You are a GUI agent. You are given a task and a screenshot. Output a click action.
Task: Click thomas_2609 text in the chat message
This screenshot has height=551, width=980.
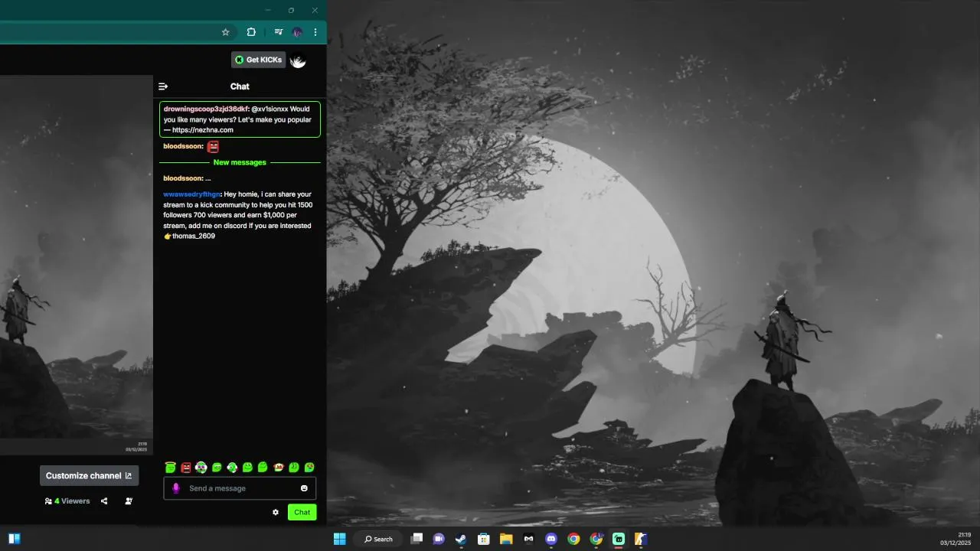tap(194, 236)
